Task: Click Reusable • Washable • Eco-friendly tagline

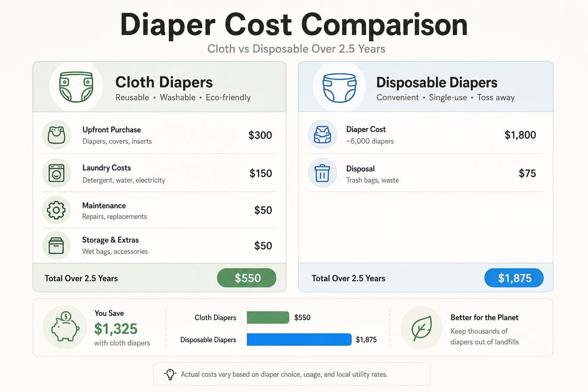Action: pyautogui.click(x=183, y=98)
